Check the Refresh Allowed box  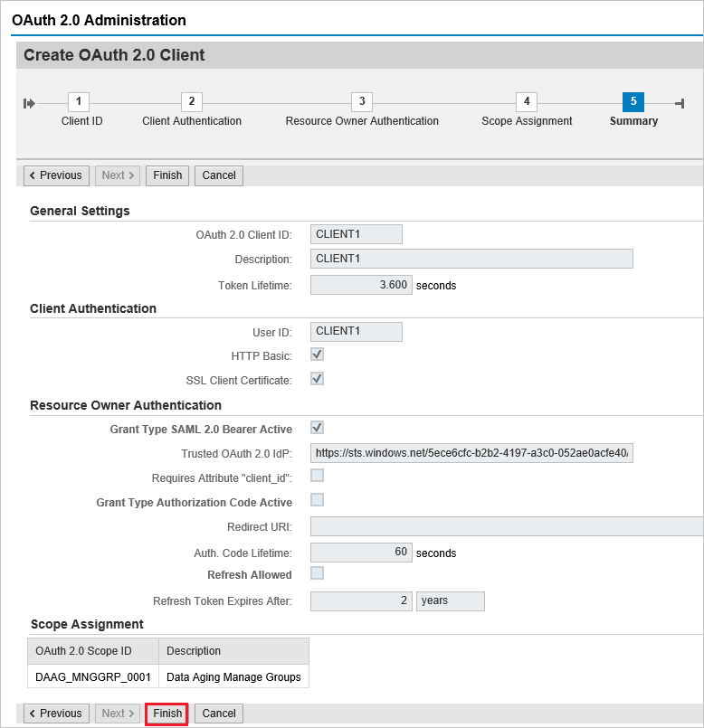[318, 573]
